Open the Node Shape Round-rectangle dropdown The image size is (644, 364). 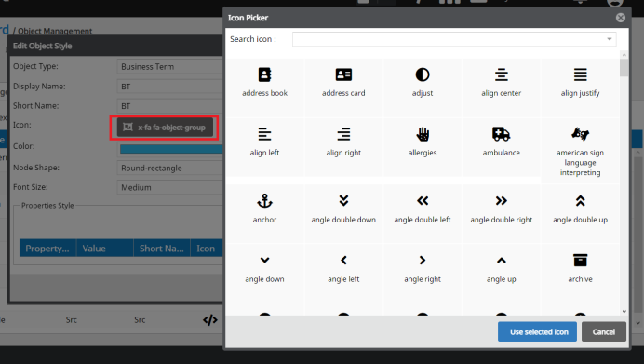[169, 168]
